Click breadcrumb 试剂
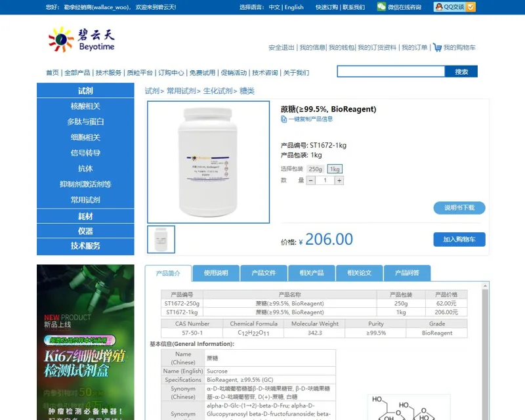This screenshot has height=420, width=525. 152,91
